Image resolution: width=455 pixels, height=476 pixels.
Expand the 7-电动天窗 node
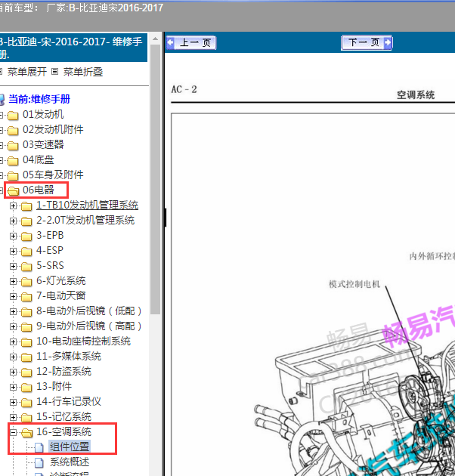click(13, 297)
